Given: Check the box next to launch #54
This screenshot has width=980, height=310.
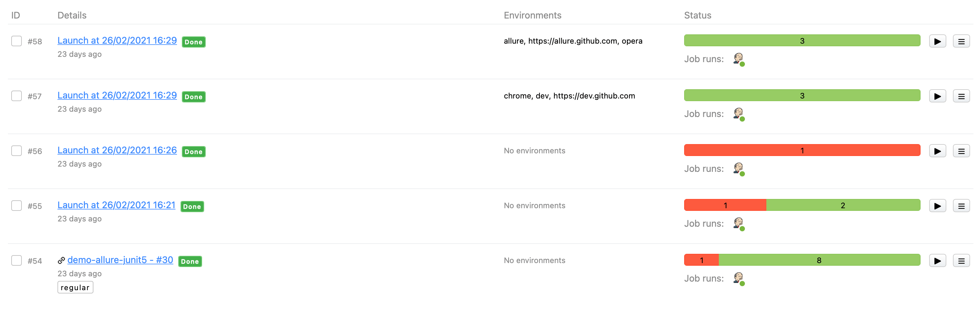Looking at the screenshot, I should pyautogui.click(x=17, y=260).
